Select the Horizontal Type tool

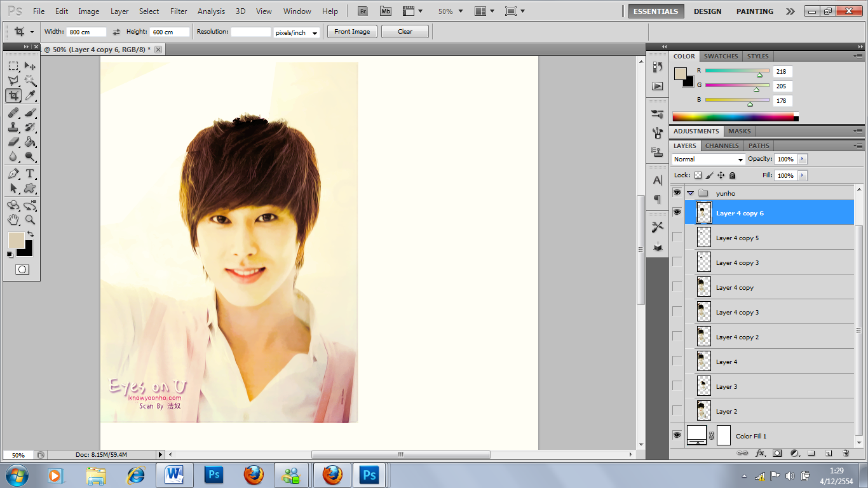point(30,174)
